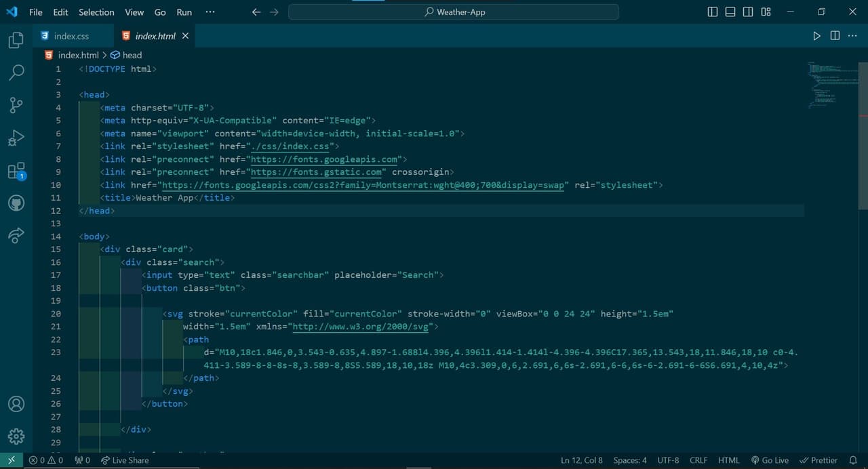
Task: Open the Selection menu
Action: click(x=96, y=12)
